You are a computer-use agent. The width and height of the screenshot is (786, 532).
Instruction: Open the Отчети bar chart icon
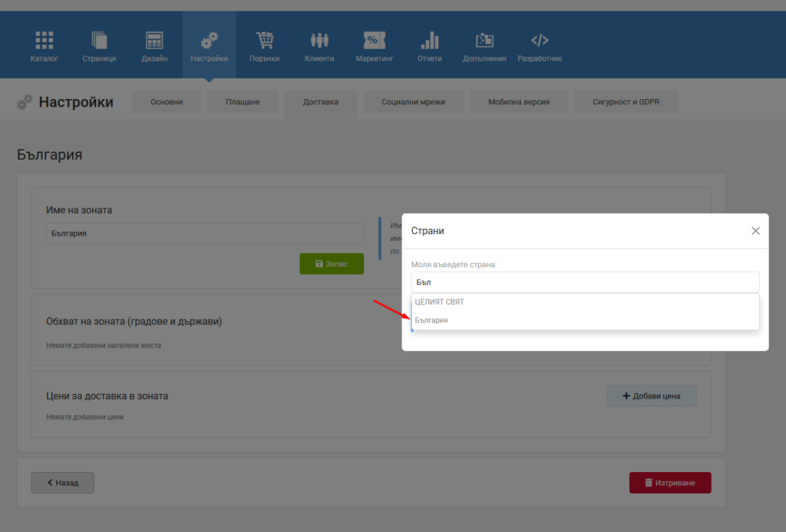click(x=430, y=40)
